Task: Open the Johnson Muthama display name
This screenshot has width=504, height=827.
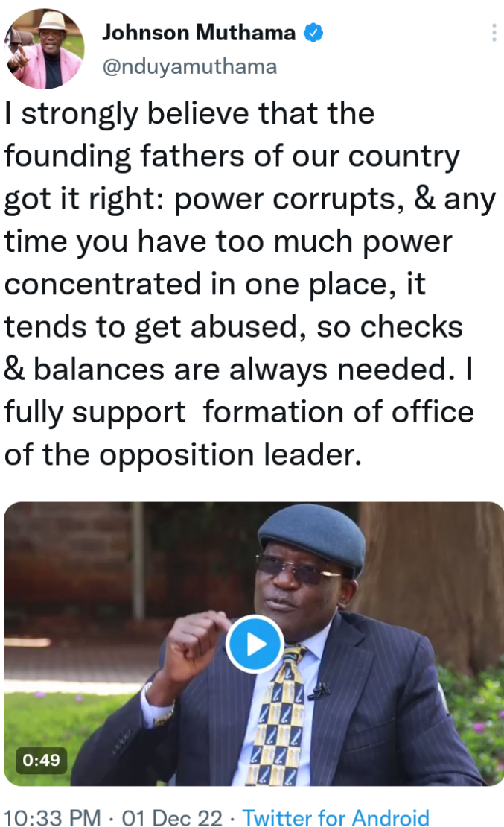Action: point(199,33)
